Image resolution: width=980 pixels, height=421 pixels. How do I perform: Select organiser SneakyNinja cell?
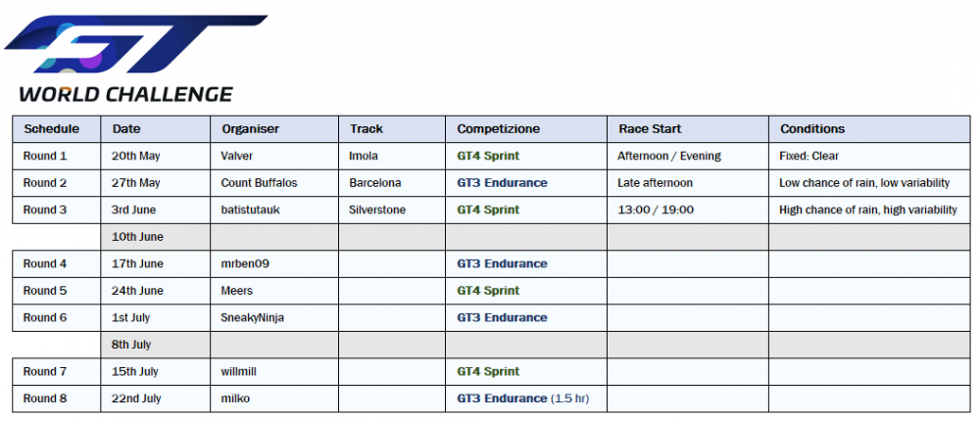[x=253, y=317]
